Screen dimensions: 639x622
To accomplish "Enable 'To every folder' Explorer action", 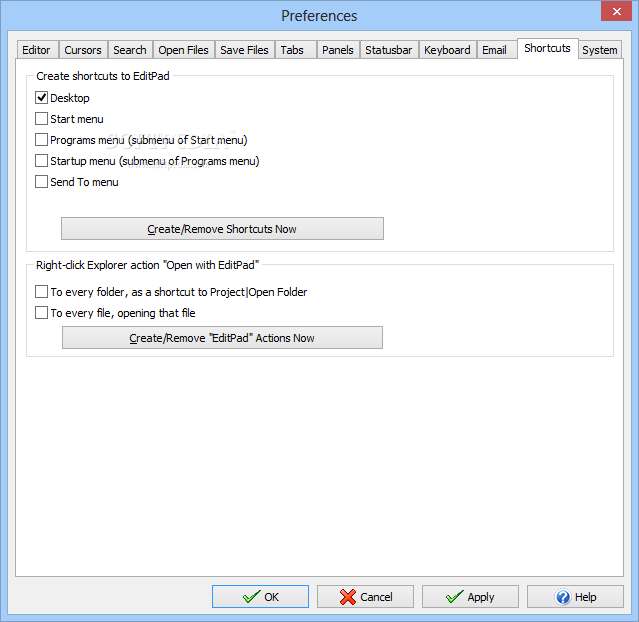I will 41,292.
